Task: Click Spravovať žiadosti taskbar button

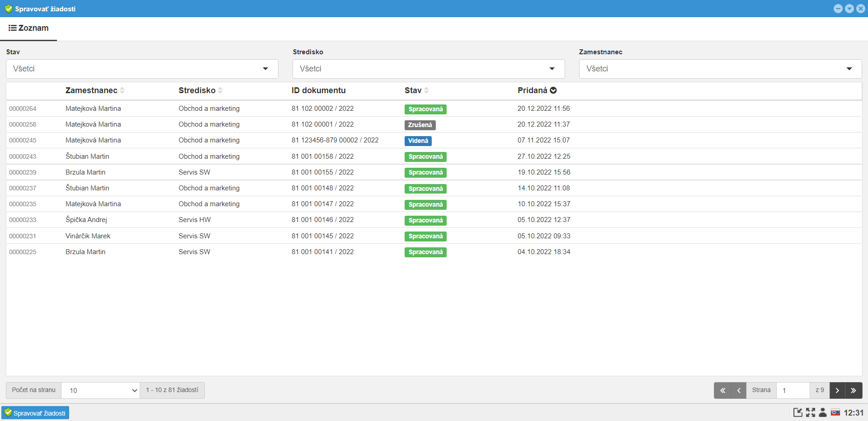Action: click(35, 413)
